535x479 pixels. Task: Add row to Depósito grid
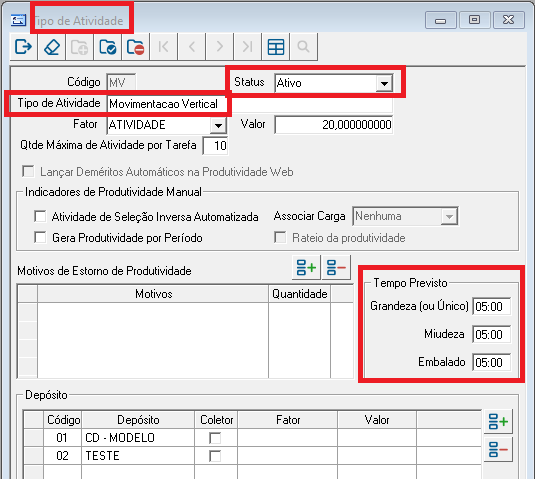click(498, 422)
